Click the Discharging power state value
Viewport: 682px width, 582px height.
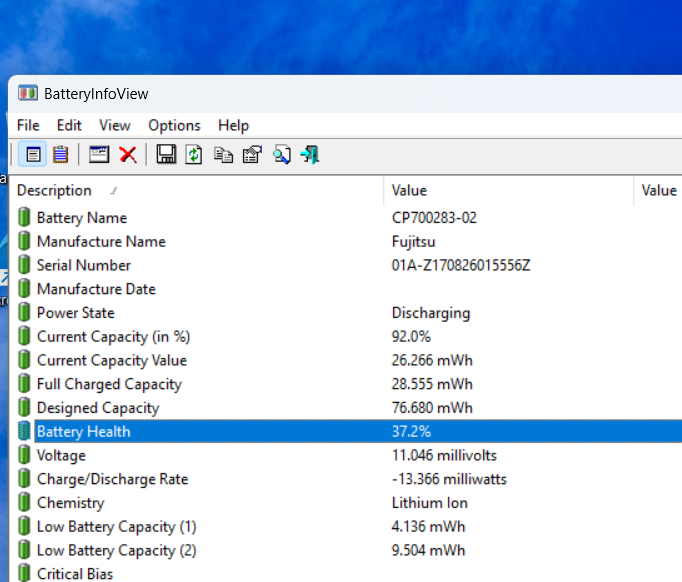pyautogui.click(x=431, y=313)
